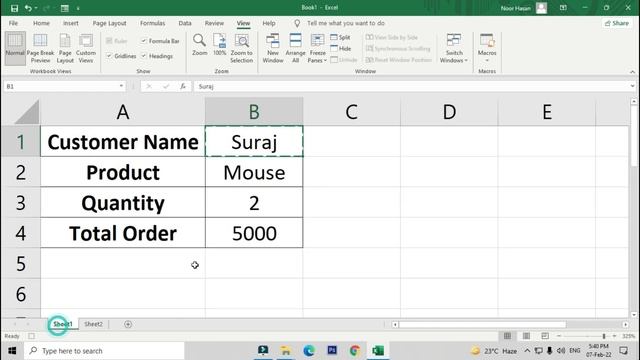Click in Tell me what you want to do

(346, 23)
